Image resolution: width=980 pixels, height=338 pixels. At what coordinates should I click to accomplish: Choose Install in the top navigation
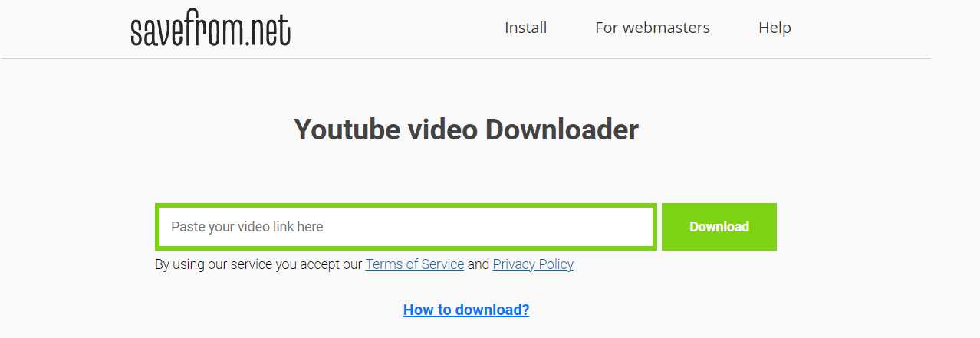tap(525, 28)
